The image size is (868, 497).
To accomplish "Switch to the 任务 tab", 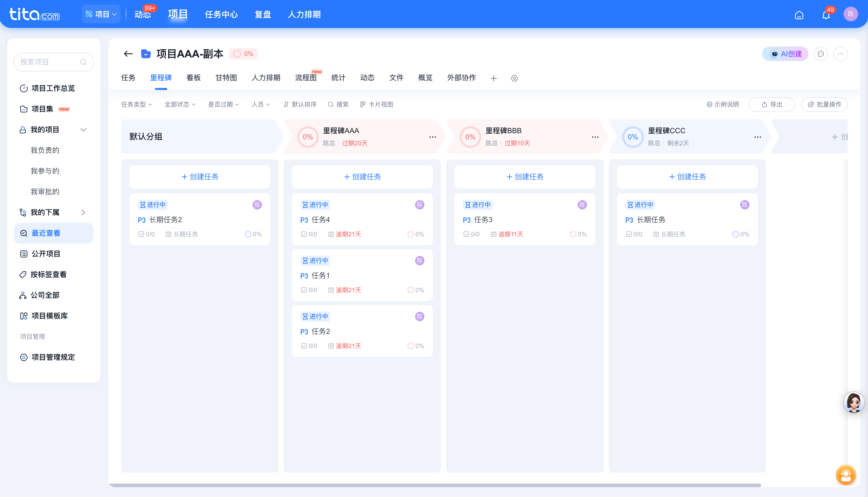I will click(x=128, y=78).
